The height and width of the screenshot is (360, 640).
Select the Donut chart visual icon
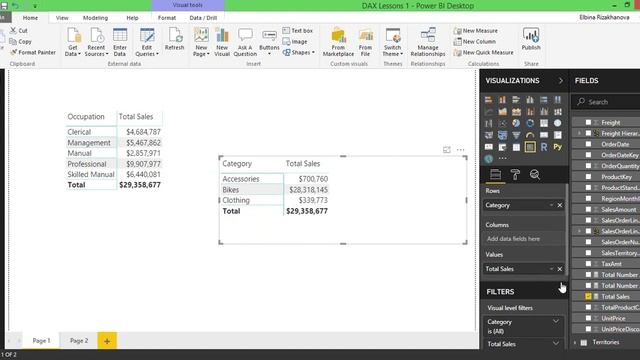(530, 123)
